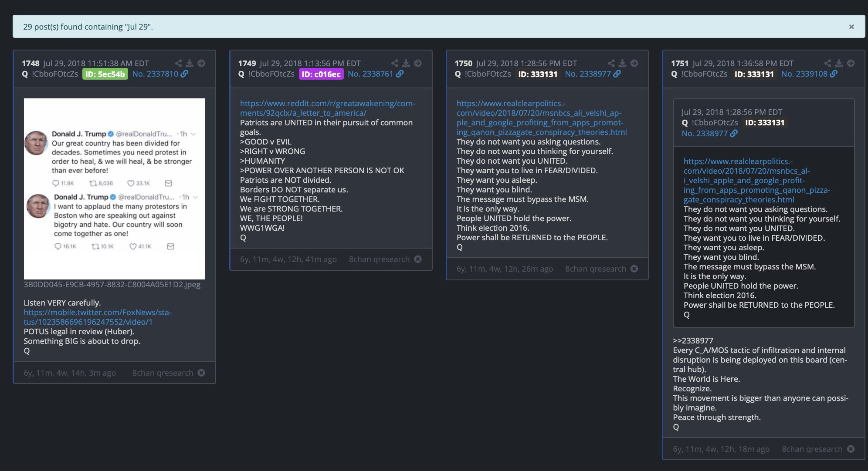Open realclearpolitics link in quoted post 1751
This screenshot has height=471, width=868.
pyautogui.click(x=757, y=180)
